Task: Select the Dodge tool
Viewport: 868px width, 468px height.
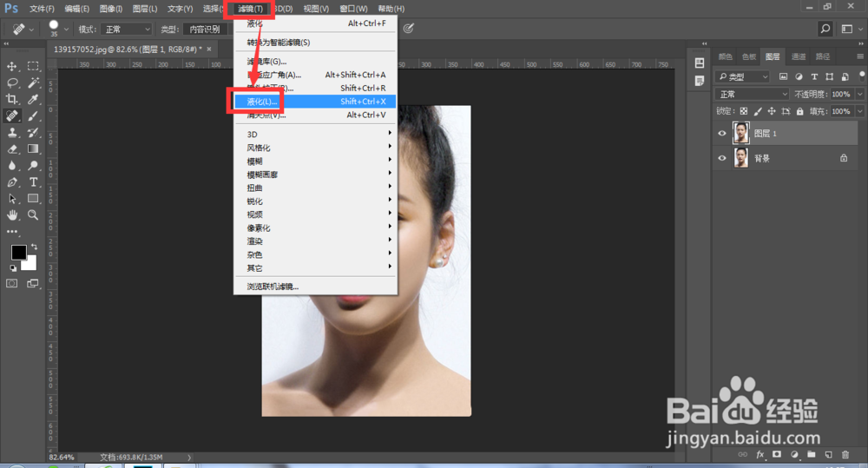Action: (33, 166)
